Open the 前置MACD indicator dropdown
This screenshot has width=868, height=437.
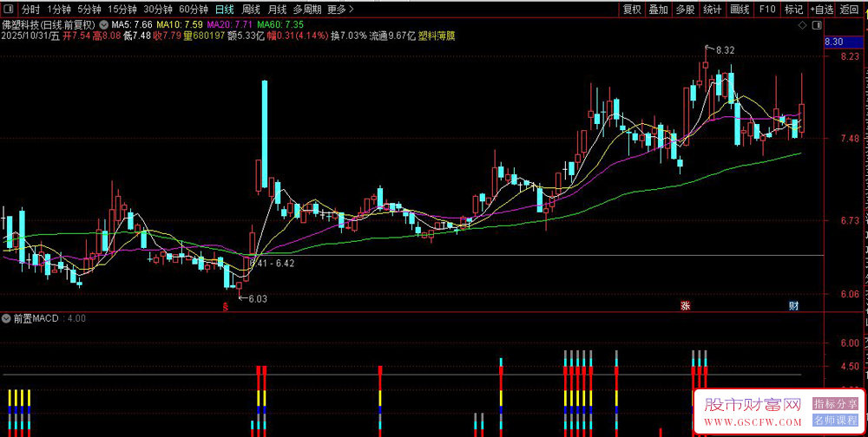[7, 318]
